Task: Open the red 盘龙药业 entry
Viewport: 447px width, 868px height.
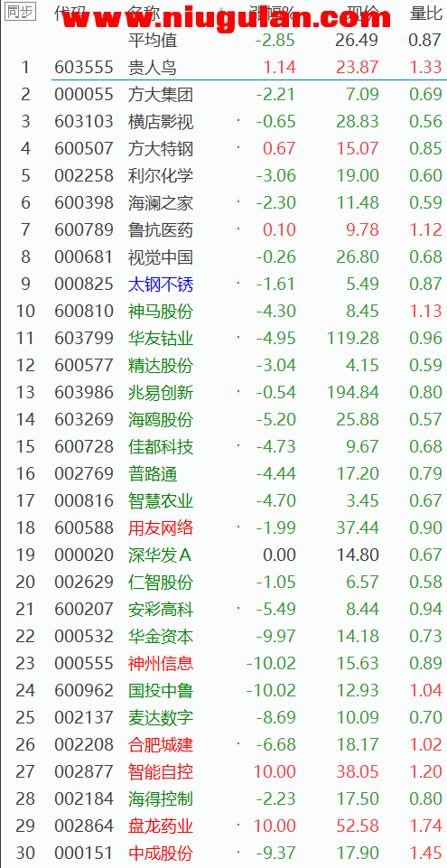Action: (161, 826)
